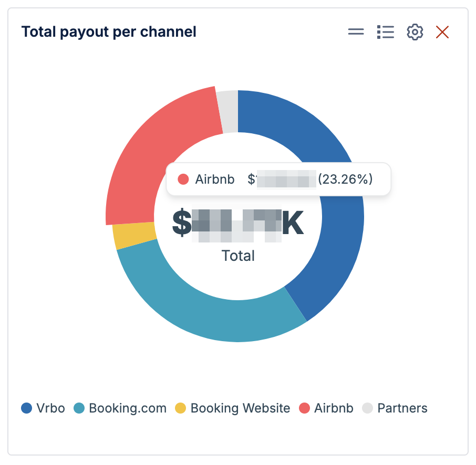Click the drag handle icon in widget header
Viewport: 476px width, 465px height.
point(356,31)
